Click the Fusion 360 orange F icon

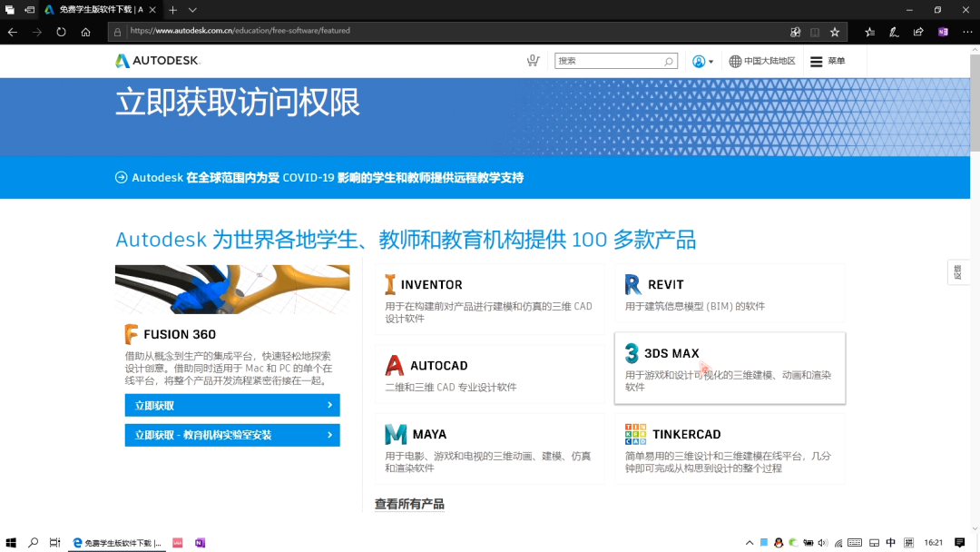point(132,334)
